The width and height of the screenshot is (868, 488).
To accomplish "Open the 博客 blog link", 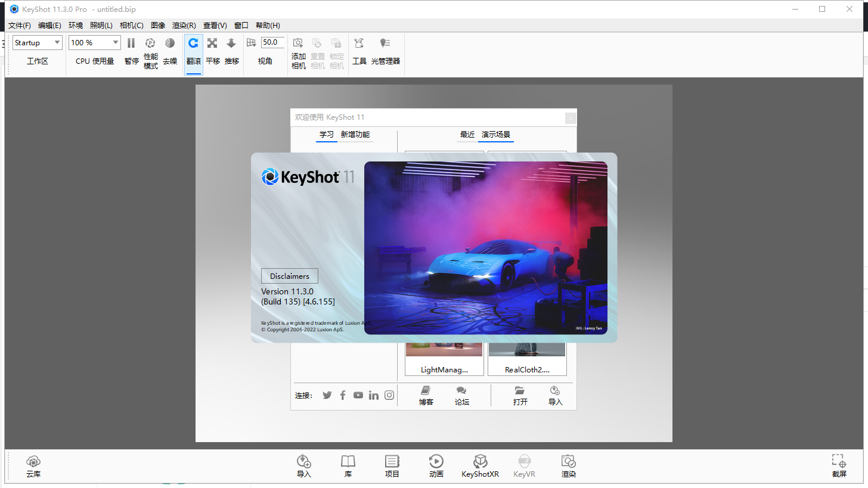I will [x=426, y=396].
